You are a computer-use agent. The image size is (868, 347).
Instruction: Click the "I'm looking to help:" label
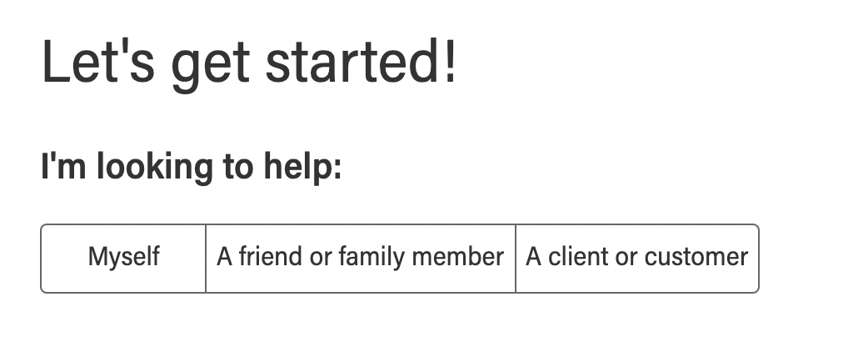(191, 168)
